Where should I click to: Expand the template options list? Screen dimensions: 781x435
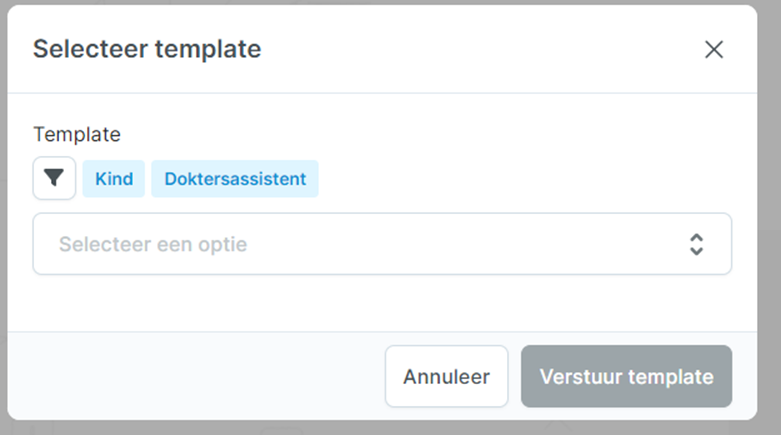(382, 244)
